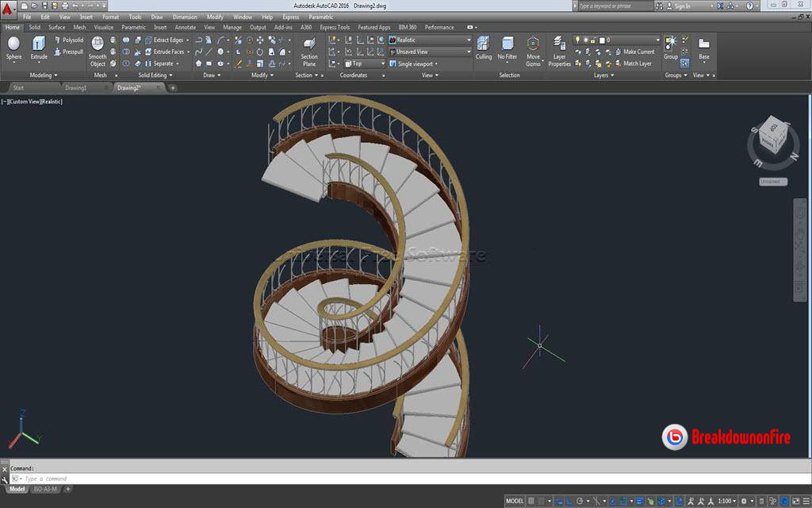Switch to the ISO-A3-M layout tab
Screen dimensions: 812x508
tap(45, 489)
